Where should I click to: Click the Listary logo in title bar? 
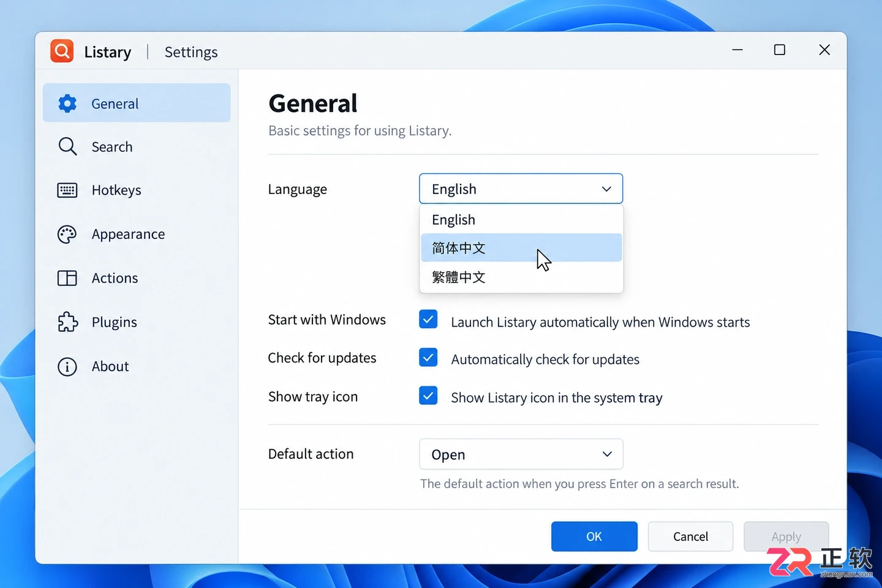pyautogui.click(x=62, y=51)
